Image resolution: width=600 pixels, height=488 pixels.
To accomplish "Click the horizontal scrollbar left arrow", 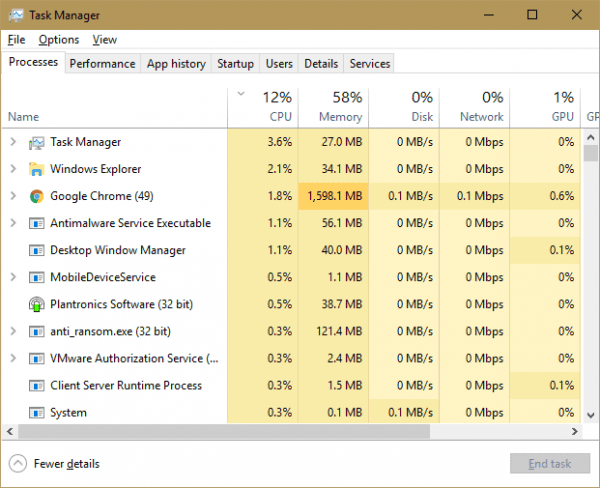I will click(10, 432).
